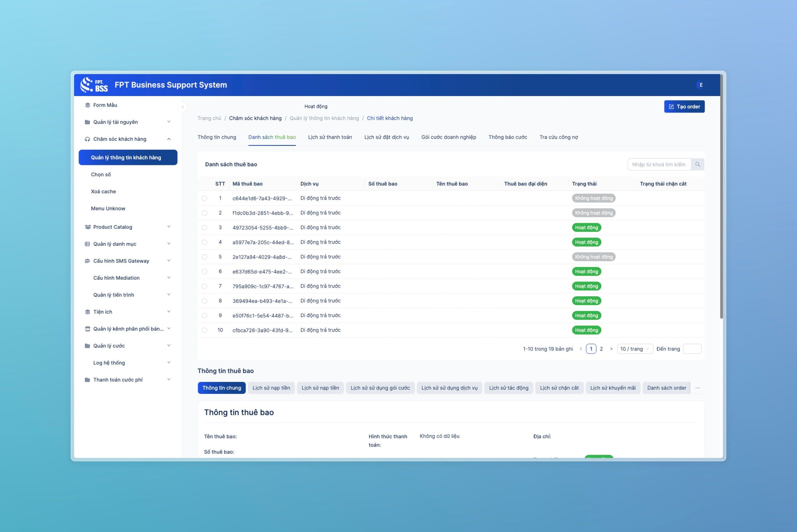Select radio for row 795a909c-1c97-4767

204,286
